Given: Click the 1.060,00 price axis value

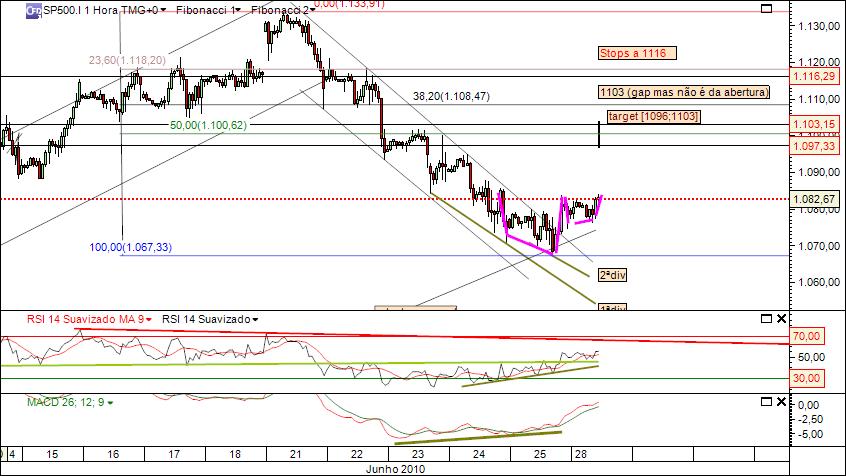Looking at the screenshot, I should (818, 282).
